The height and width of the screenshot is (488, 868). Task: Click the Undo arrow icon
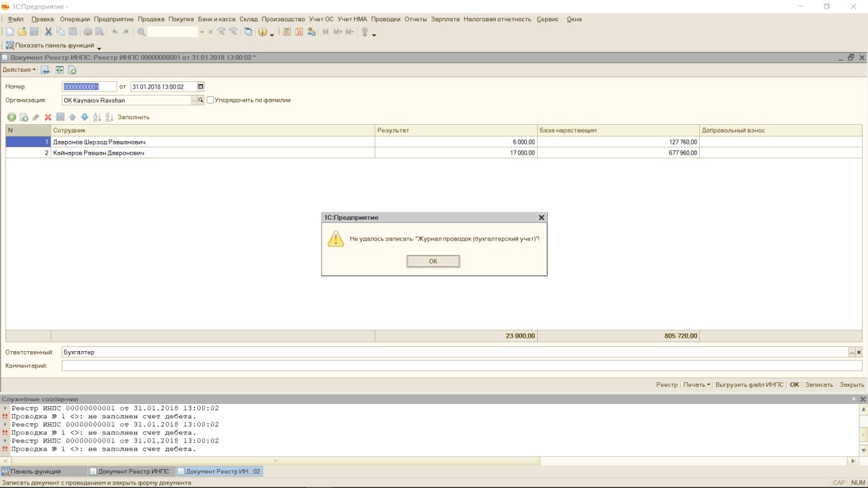115,32
